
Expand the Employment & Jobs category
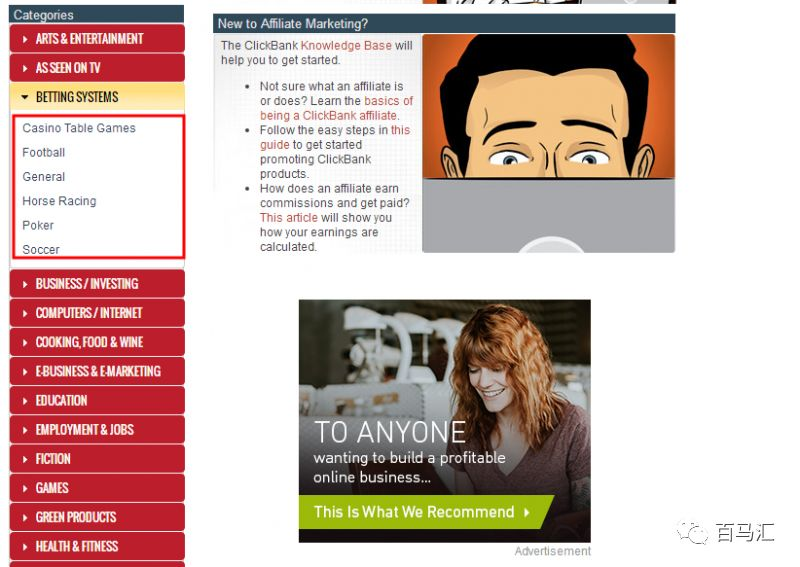point(97,429)
